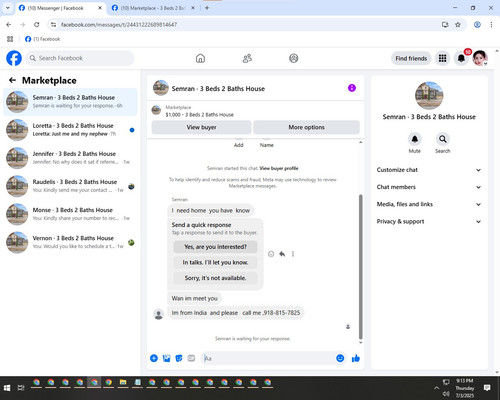Open File Explorer from taskbar
Image resolution: width=500 pixels, height=400 pixels.
pyautogui.click(x=123, y=382)
